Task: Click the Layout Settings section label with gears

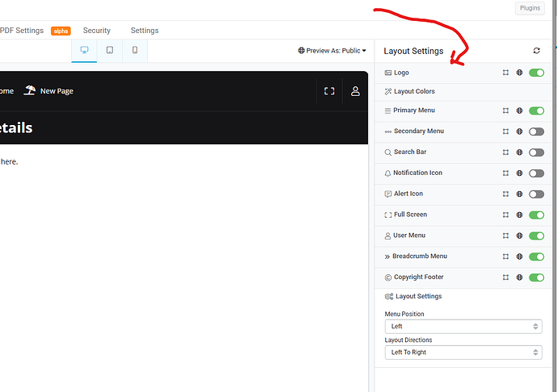Action: pos(413,296)
